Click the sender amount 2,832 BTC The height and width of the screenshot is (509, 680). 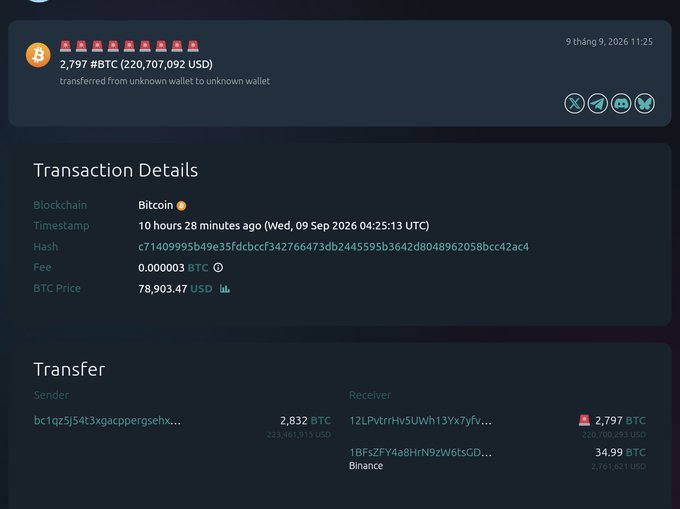(x=305, y=421)
